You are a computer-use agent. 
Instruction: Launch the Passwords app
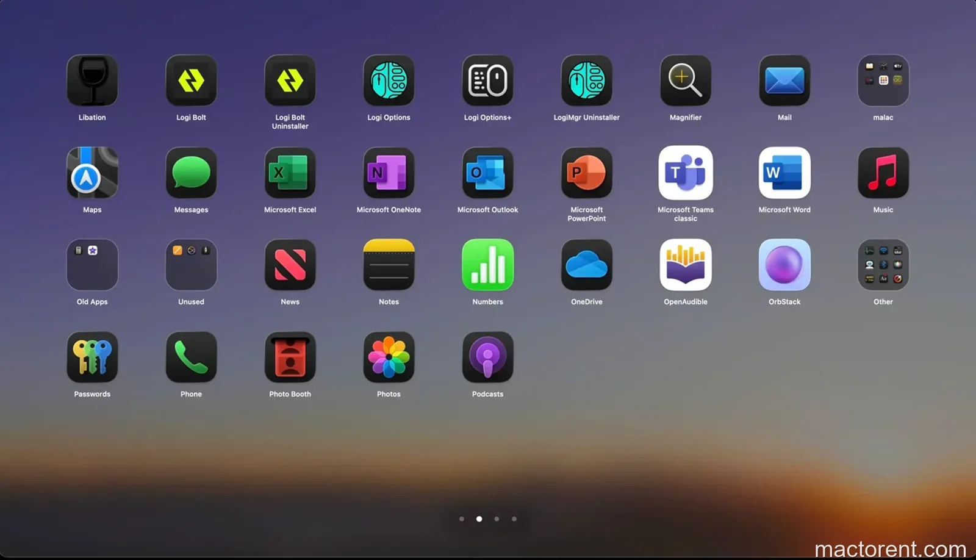(x=92, y=357)
